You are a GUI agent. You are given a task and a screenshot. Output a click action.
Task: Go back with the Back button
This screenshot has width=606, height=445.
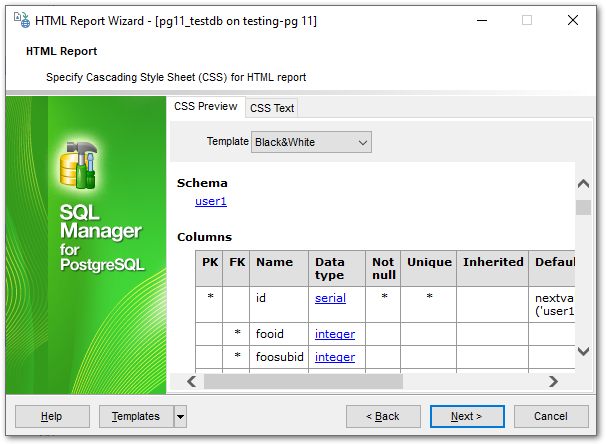[382, 416]
